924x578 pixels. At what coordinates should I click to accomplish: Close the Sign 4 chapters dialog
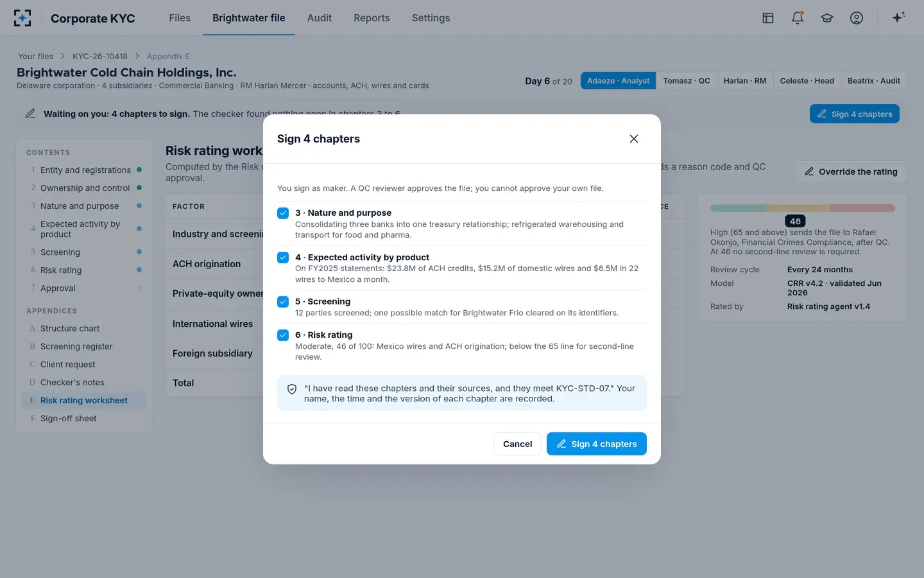pos(634,139)
